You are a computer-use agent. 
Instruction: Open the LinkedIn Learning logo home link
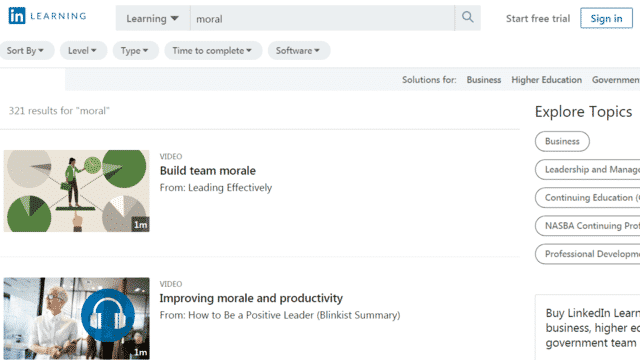[47, 16]
